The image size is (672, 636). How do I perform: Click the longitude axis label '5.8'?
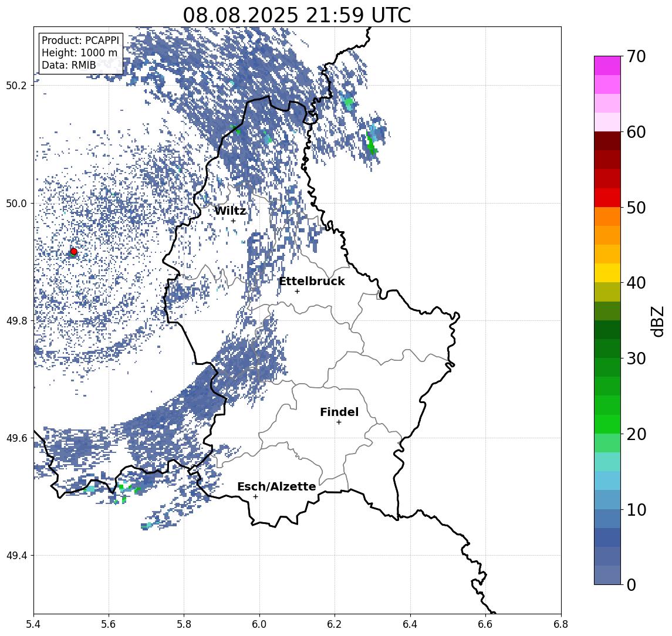pos(184,624)
